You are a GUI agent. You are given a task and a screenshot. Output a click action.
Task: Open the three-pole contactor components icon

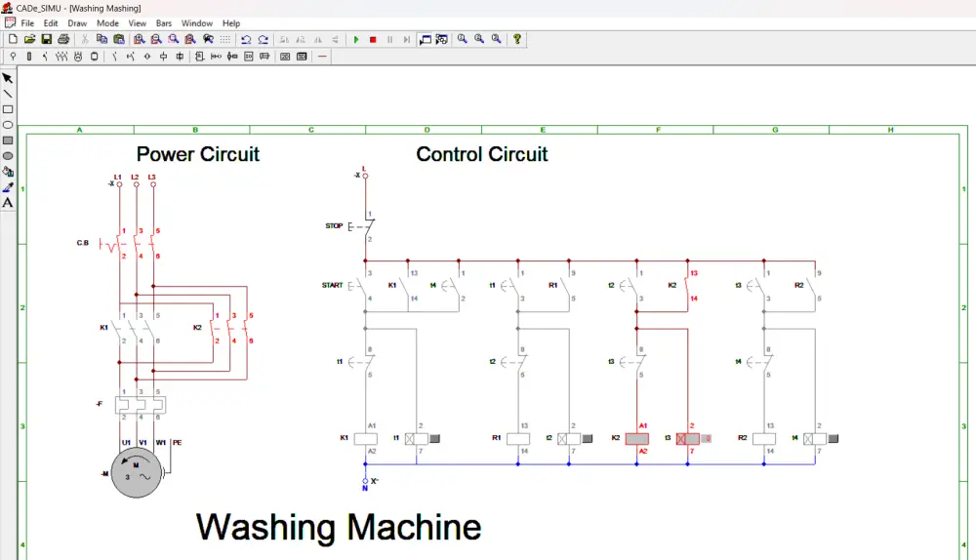point(61,57)
